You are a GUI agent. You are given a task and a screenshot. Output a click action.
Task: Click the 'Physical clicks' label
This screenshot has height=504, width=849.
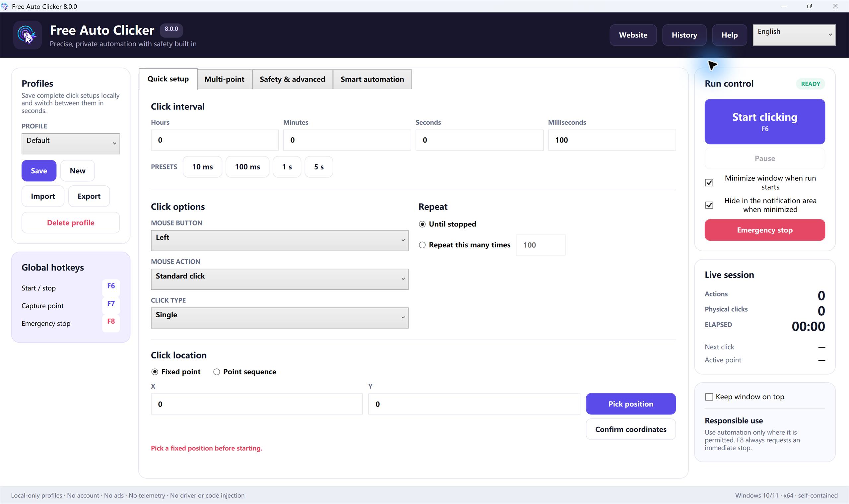[x=726, y=309]
